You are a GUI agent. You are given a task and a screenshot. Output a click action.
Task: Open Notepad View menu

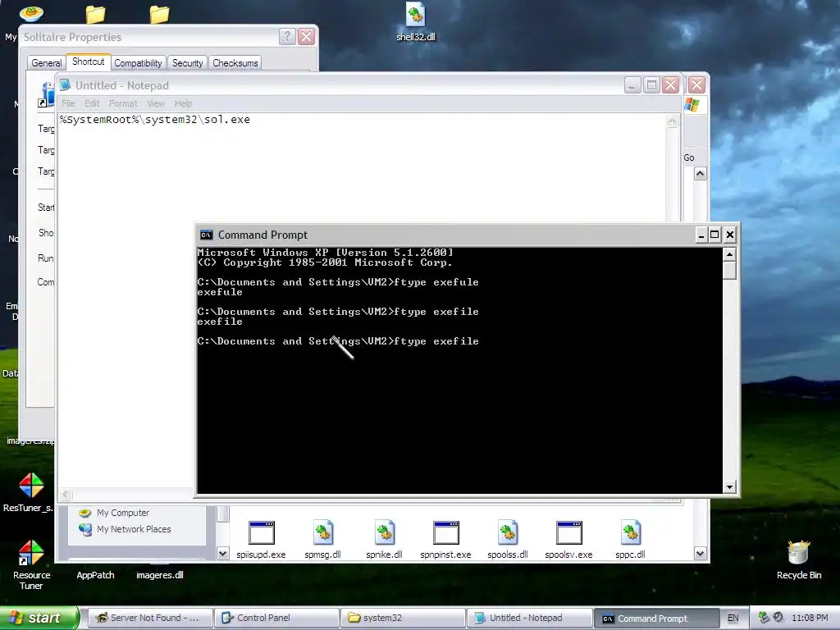click(156, 103)
